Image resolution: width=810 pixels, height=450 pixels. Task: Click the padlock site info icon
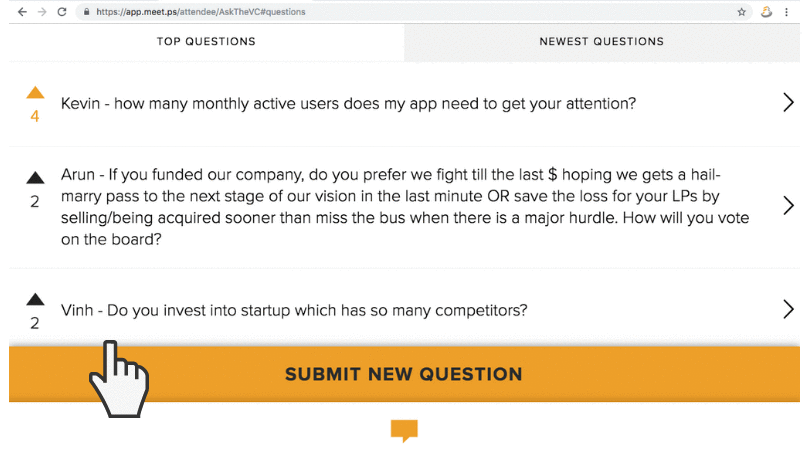86,12
